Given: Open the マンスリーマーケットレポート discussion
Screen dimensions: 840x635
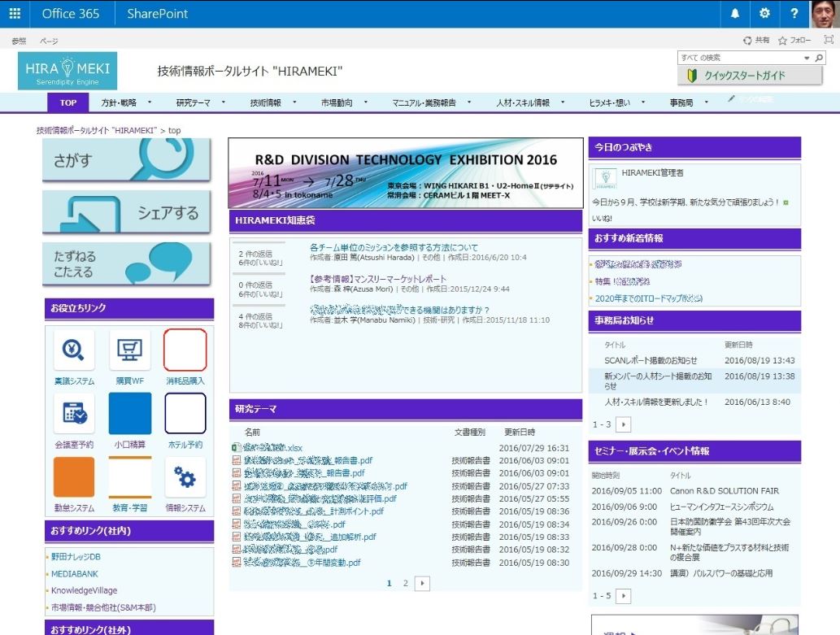Looking at the screenshot, I should (x=377, y=279).
